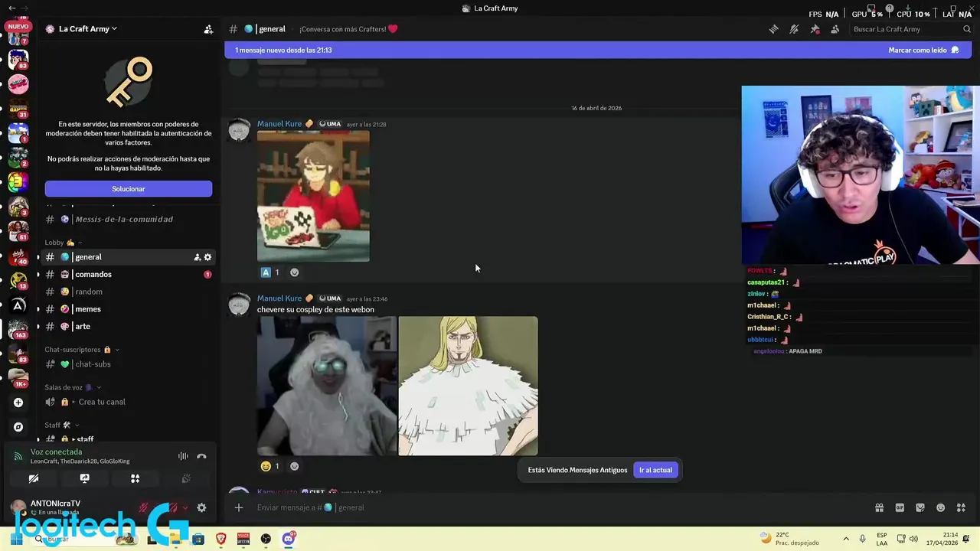
Task: Click the share screen button in voice panel
Action: (x=84, y=478)
